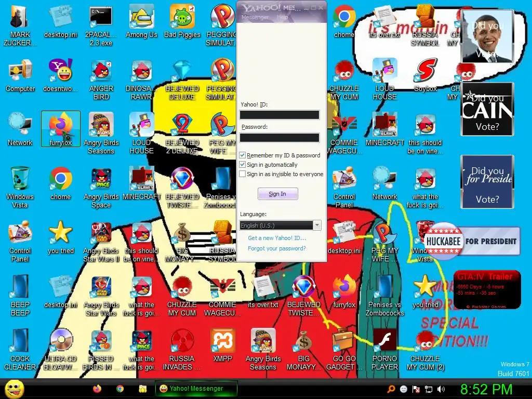Click the Yahoo smiley Start button

(x=14, y=389)
